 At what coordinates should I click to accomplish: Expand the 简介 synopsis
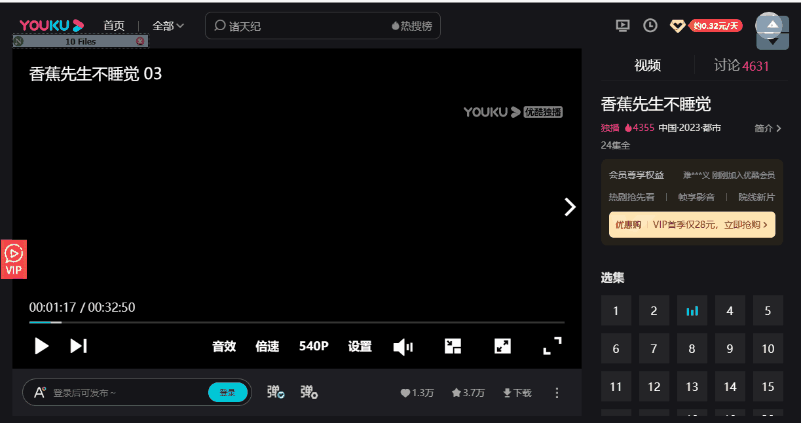pos(768,129)
